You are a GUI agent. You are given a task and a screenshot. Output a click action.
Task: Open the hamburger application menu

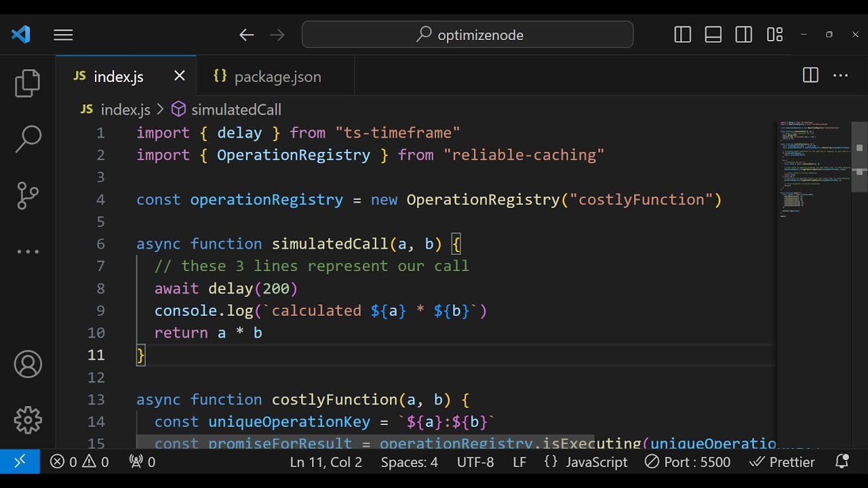[x=63, y=35]
